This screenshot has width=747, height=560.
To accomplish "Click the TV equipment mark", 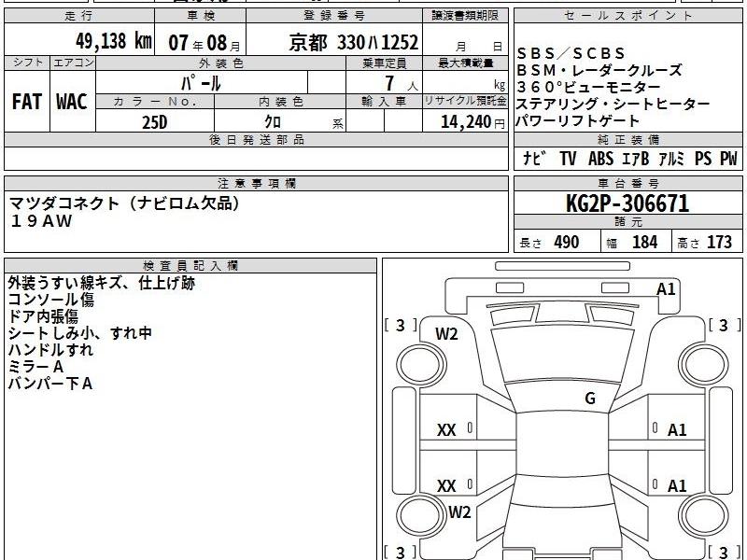I will tap(568, 159).
